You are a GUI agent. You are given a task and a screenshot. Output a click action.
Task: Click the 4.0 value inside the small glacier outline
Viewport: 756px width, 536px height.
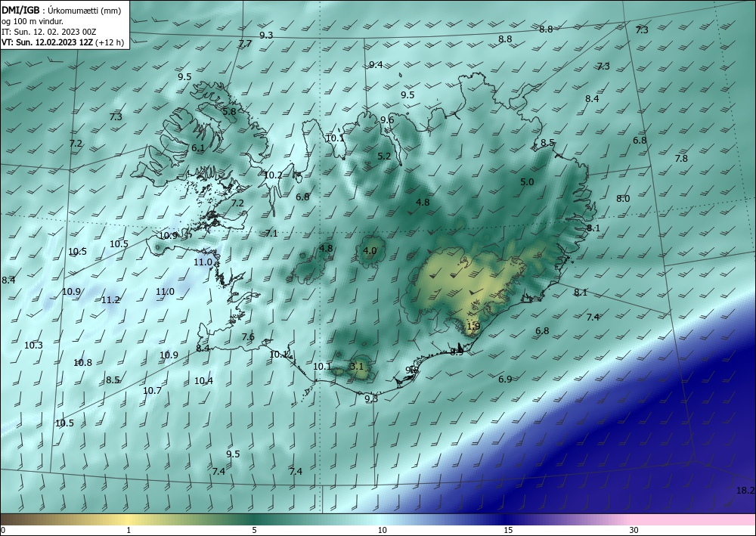(x=370, y=251)
